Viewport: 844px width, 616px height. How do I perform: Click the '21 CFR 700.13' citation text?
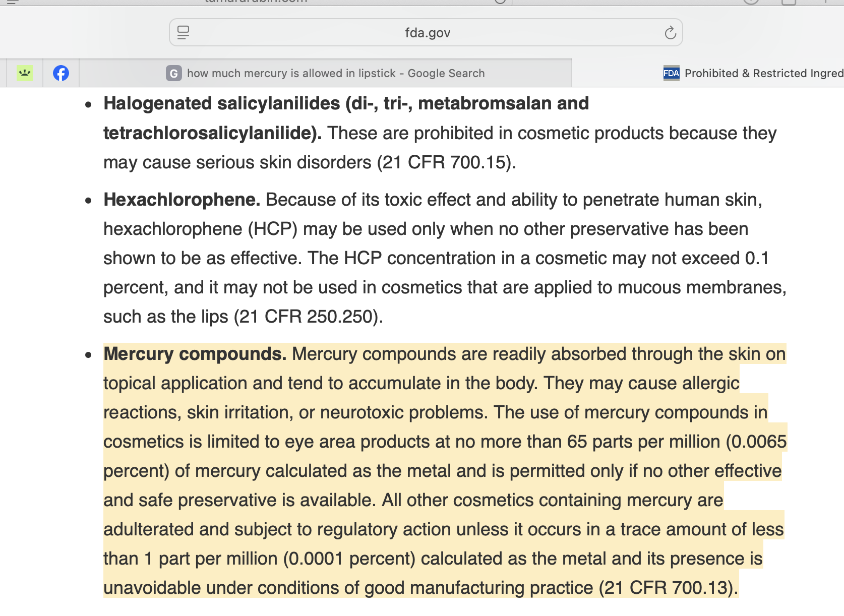click(665, 588)
